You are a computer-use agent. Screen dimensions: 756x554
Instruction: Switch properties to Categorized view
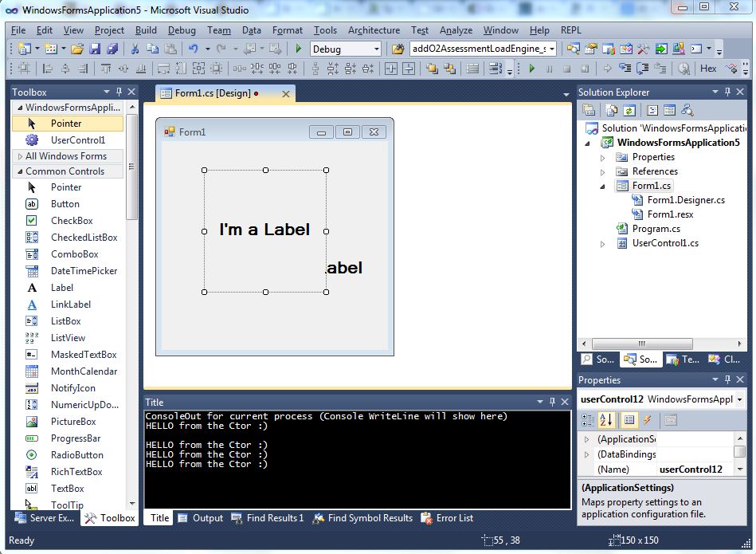588,420
